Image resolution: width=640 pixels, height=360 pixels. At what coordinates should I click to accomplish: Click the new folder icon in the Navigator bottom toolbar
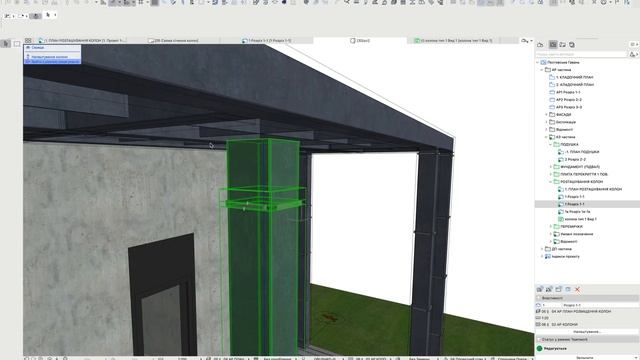(558, 289)
